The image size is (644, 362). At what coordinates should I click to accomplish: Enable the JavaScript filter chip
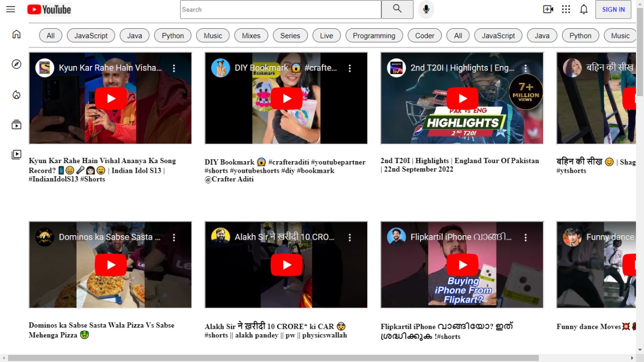coord(91,35)
